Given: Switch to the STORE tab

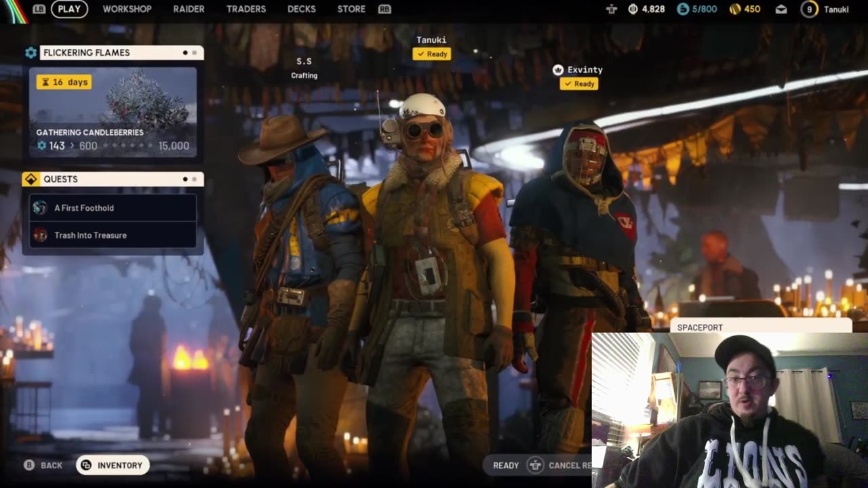Looking at the screenshot, I should [x=351, y=9].
